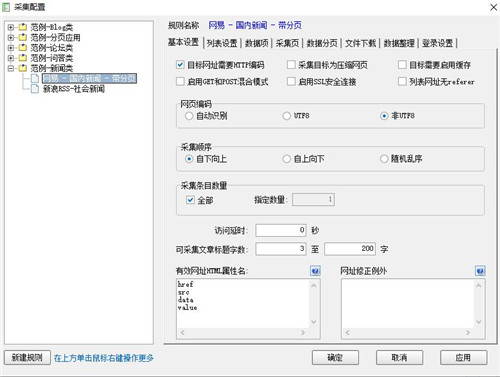Select the 范例-问答类 folder label
This screenshot has width=500, height=377.
pyautogui.click(x=52, y=58)
